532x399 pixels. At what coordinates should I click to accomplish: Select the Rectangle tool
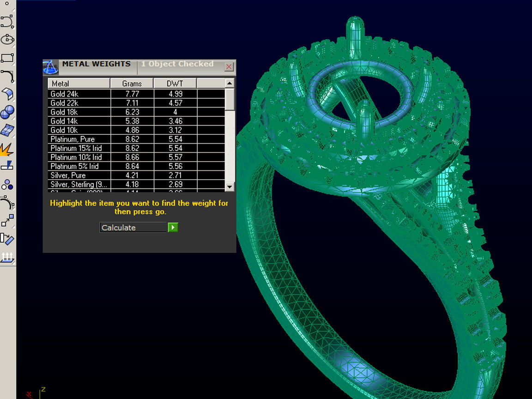click(x=7, y=58)
